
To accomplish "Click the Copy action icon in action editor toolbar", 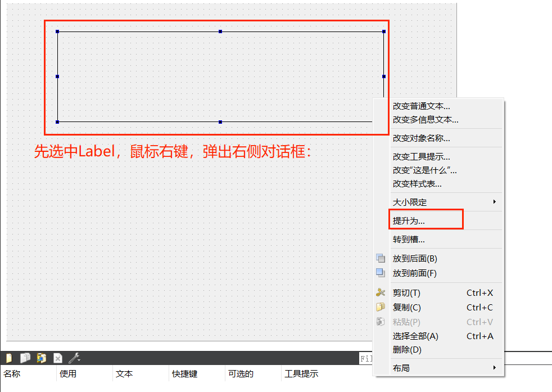I will (x=25, y=358).
